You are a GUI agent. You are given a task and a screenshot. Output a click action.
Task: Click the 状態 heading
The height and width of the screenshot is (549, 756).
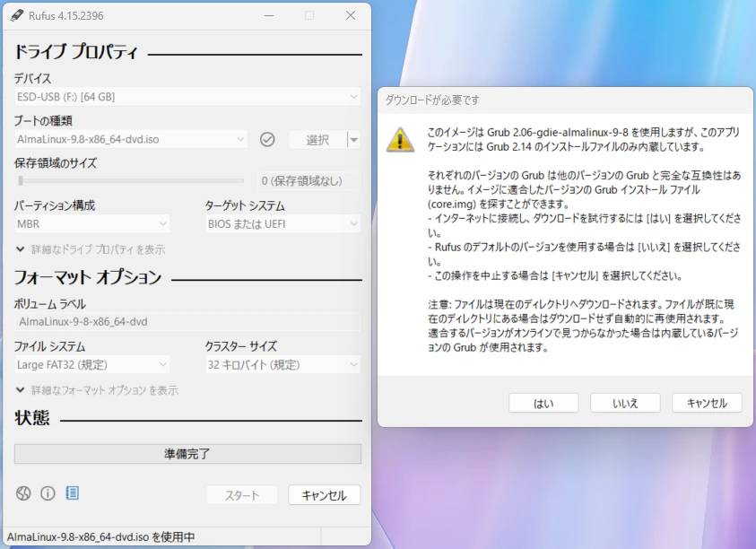[31, 418]
